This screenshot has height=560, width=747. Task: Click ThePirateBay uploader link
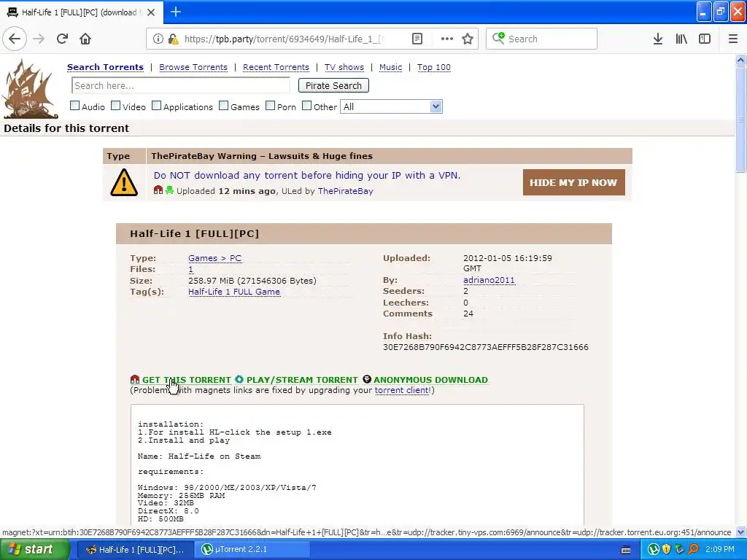point(345,191)
